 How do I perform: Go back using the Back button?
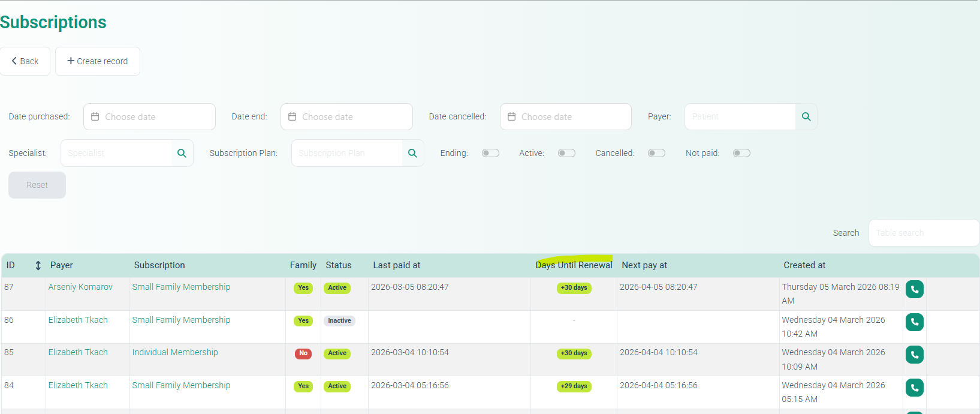[25, 61]
